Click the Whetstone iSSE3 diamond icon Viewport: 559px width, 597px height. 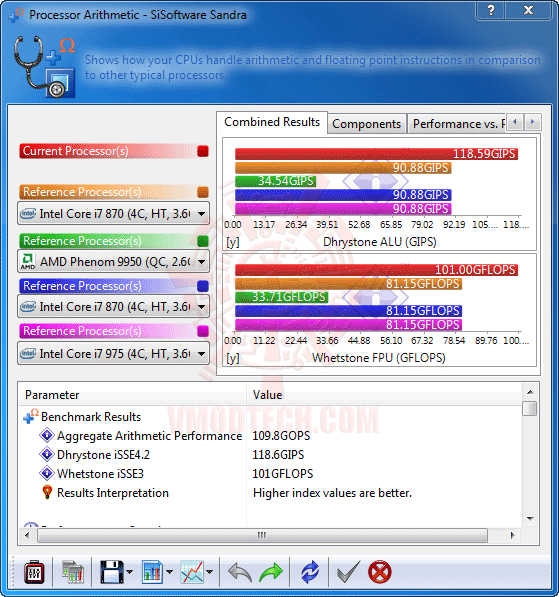pyautogui.click(x=47, y=474)
